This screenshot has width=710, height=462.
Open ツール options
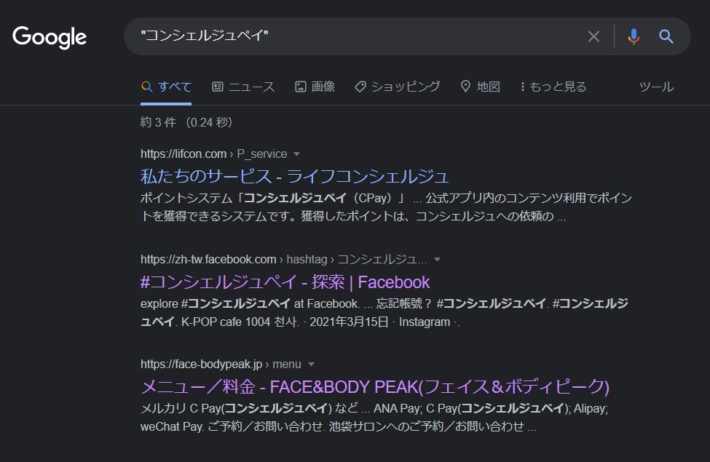656,87
